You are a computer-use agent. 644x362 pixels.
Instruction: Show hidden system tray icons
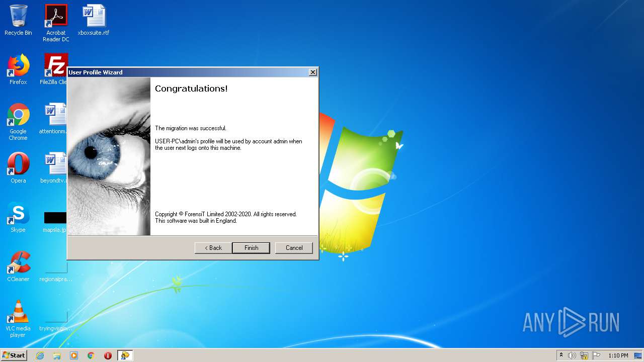tap(561, 355)
